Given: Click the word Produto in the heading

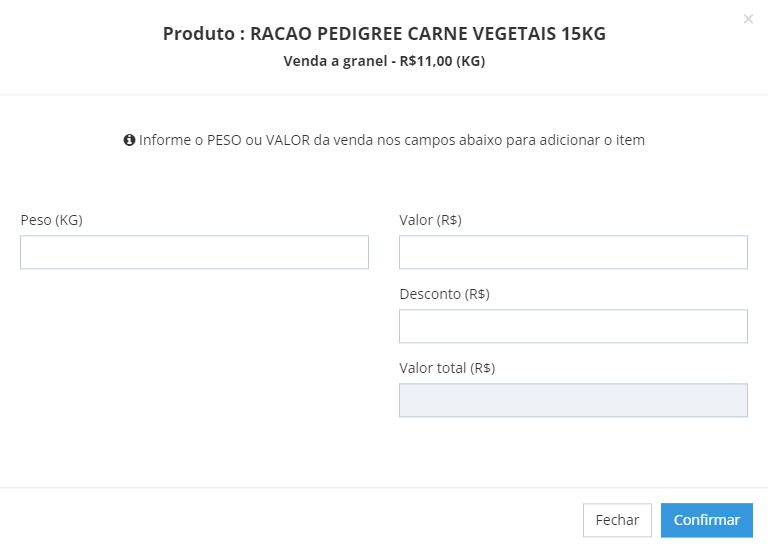Looking at the screenshot, I should [x=199, y=34].
